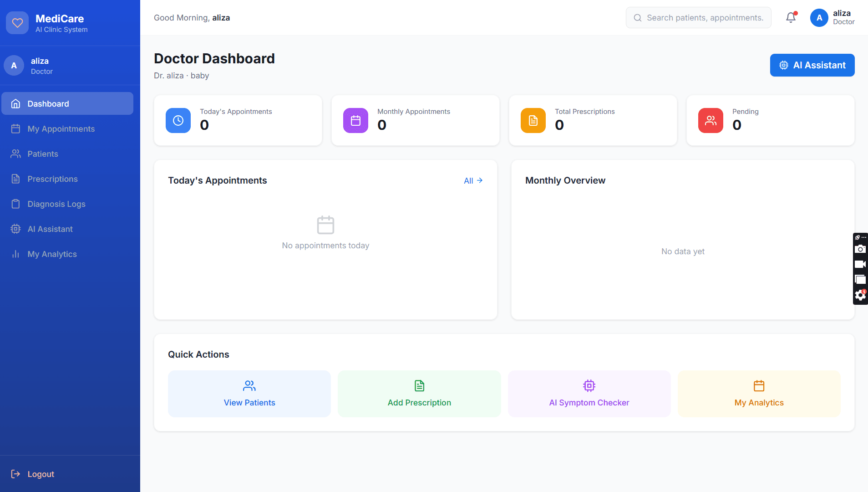Open My Analytics in the sidebar

click(x=67, y=254)
